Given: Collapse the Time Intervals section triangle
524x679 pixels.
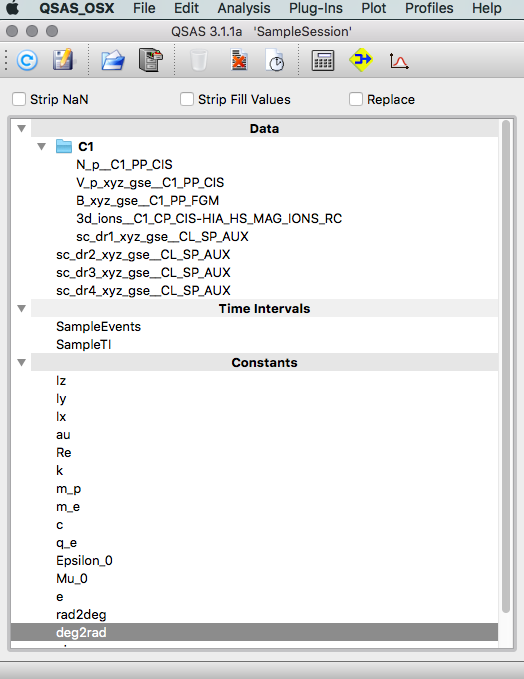Looking at the screenshot, I should coord(22,309).
